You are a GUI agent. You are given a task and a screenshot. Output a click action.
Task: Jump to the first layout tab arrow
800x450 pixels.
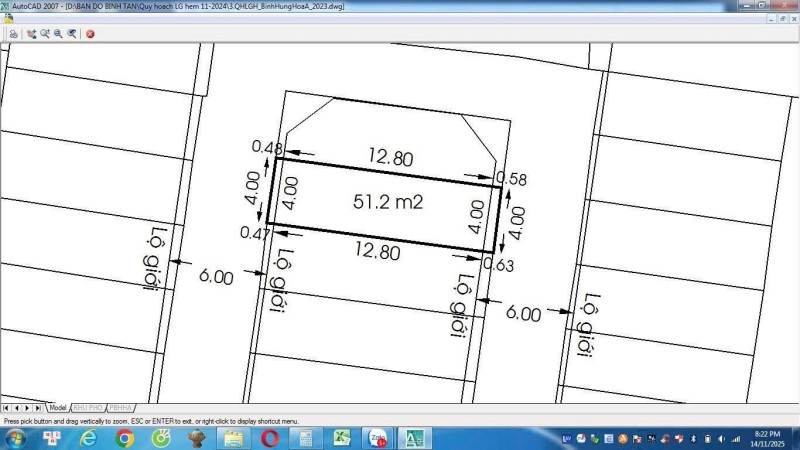(x=6, y=408)
